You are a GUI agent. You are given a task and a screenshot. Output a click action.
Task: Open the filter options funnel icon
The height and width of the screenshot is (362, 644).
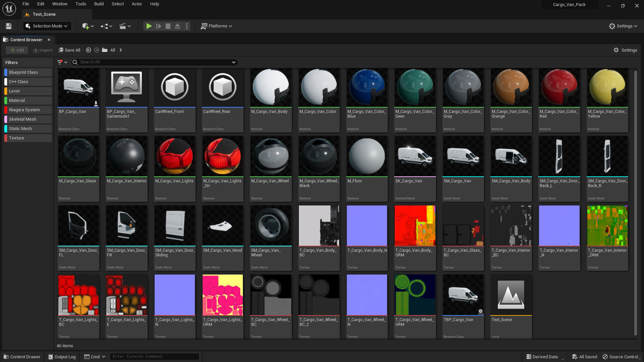point(60,62)
